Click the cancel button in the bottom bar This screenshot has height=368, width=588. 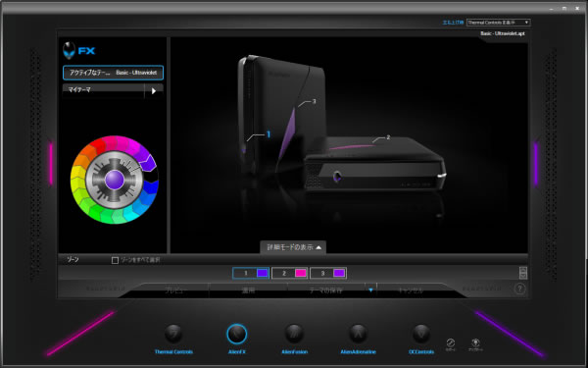(411, 290)
